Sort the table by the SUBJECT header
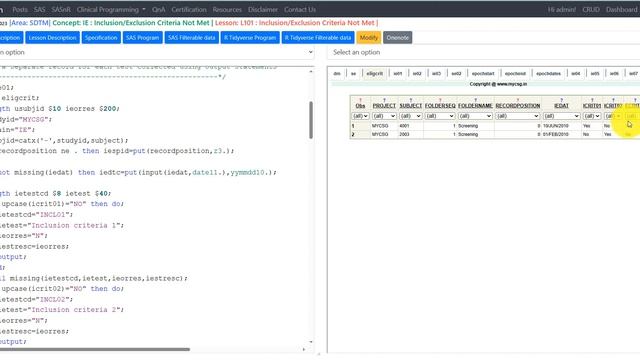 coord(411,106)
